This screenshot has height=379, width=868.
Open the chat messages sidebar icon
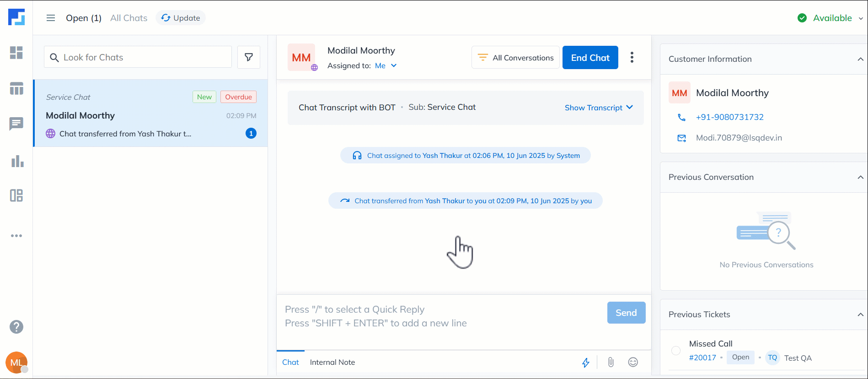[x=16, y=124]
